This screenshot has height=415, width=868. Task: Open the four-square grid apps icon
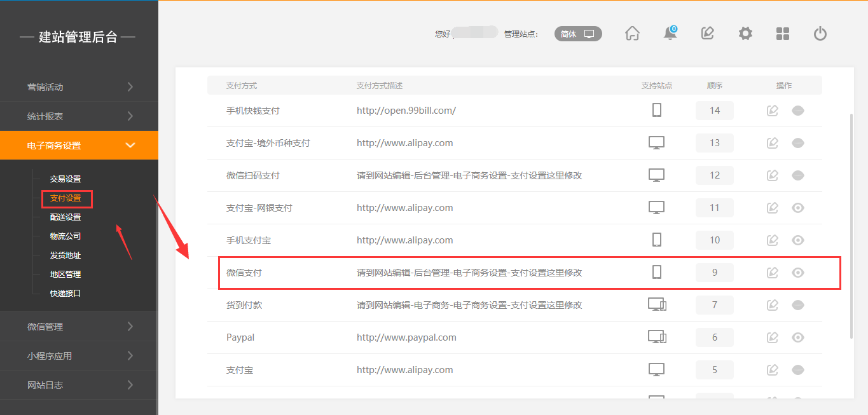[x=783, y=34]
